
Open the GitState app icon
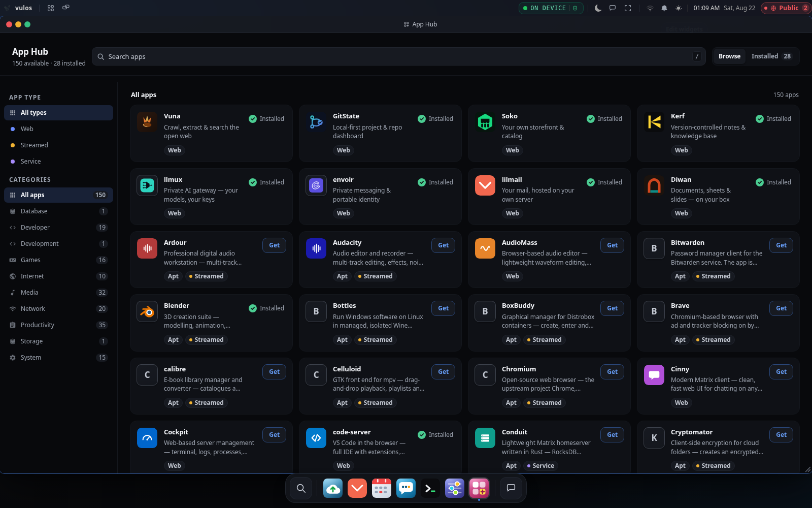(x=316, y=122)
